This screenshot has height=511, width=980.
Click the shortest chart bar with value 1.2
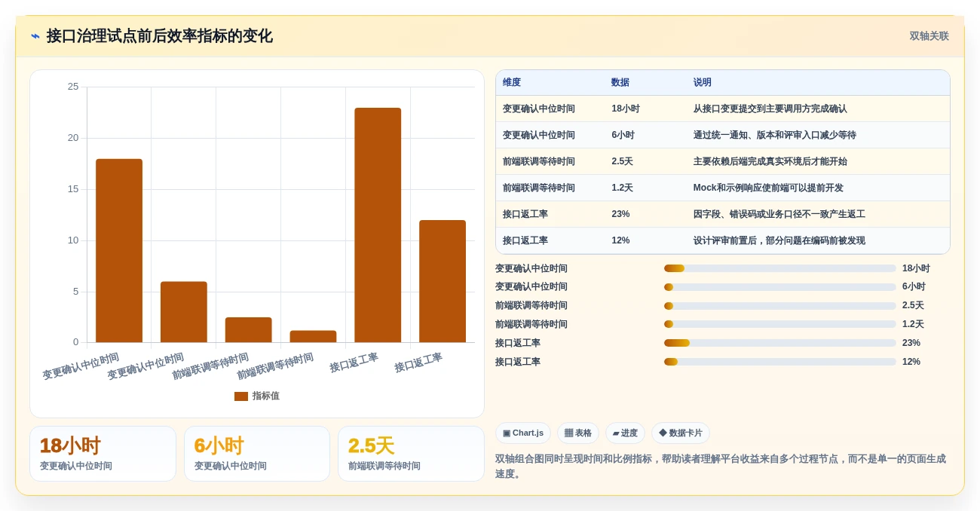(313, 337)
